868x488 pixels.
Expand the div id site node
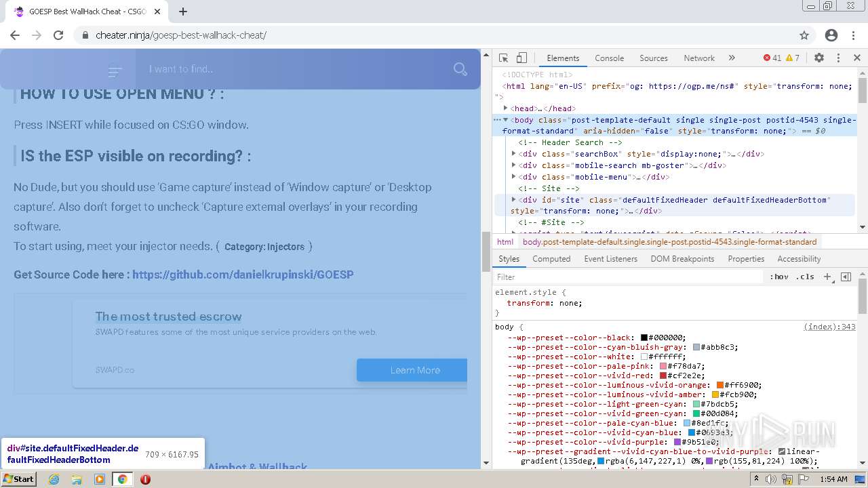(514, 200)
